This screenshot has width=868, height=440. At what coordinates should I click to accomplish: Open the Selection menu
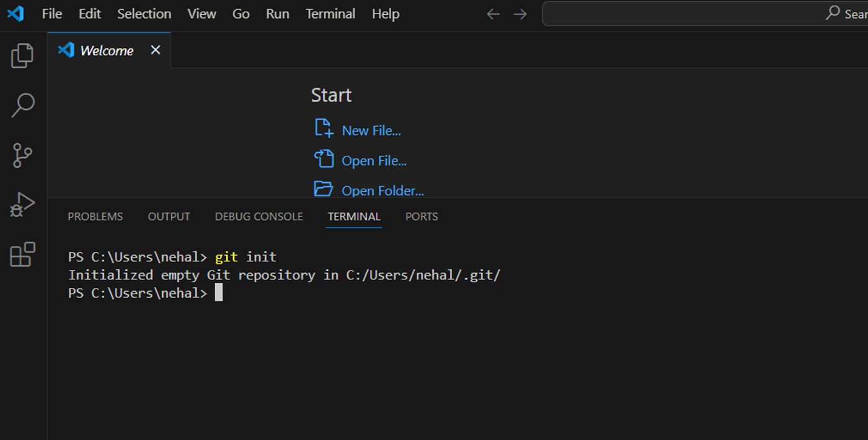(144, 14)
